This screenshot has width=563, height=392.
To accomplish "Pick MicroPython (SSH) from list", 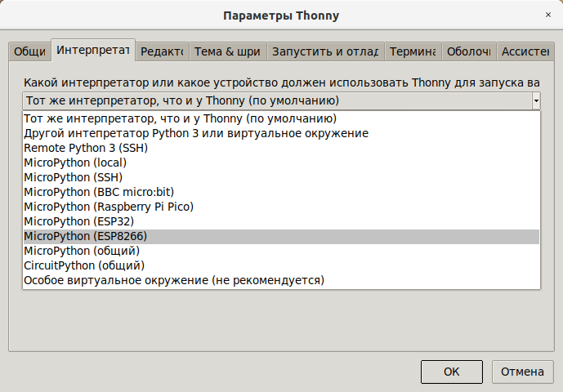I will click(x=281, y=178).
